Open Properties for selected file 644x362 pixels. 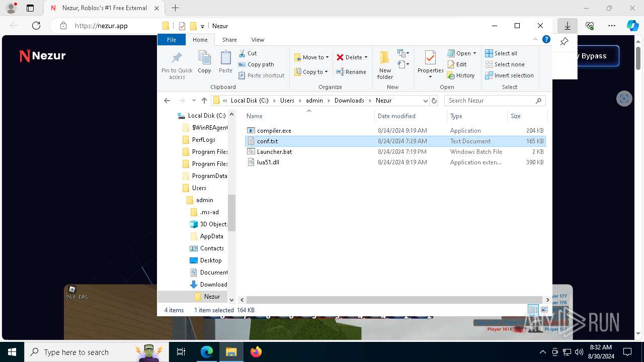[430, 64]
